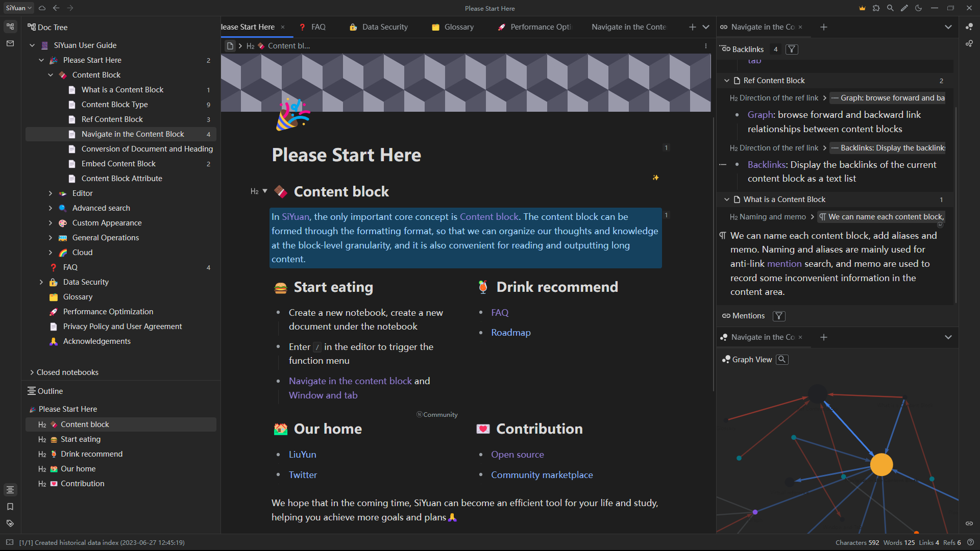Screen dimensions: 980x551
Task: Toggle read-only mode with the pencil icon
Action: tap(904, 8)
